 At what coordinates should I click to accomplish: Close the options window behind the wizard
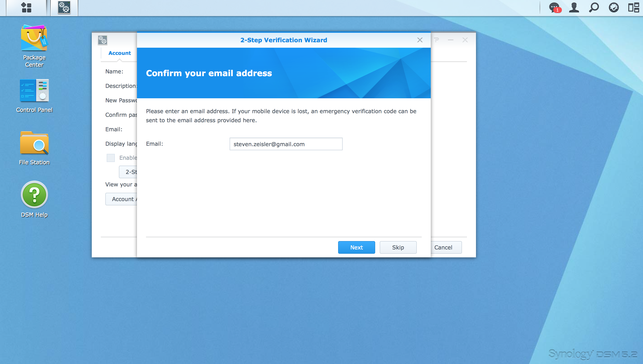pos(465,40)
